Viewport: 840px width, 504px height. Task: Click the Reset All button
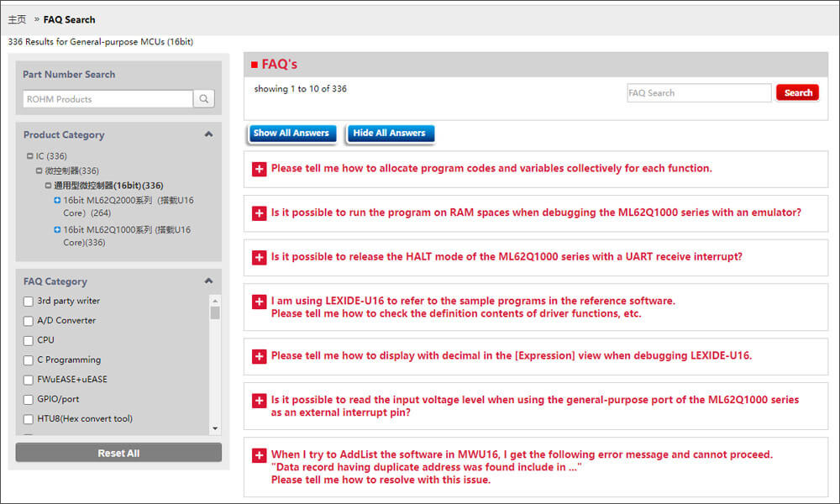click(x=118, y=453)
